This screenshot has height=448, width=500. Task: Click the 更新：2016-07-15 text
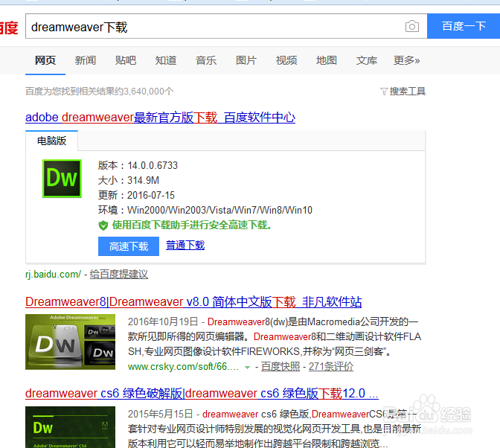click(136, 195)
